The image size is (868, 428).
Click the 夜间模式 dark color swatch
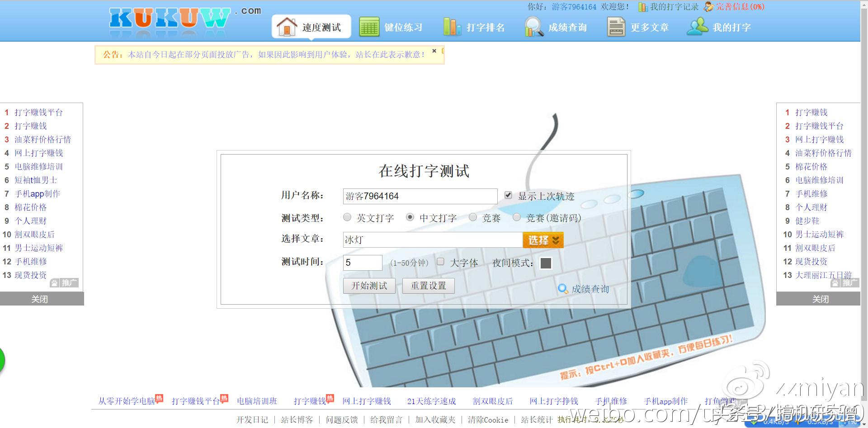coord(546,263)
